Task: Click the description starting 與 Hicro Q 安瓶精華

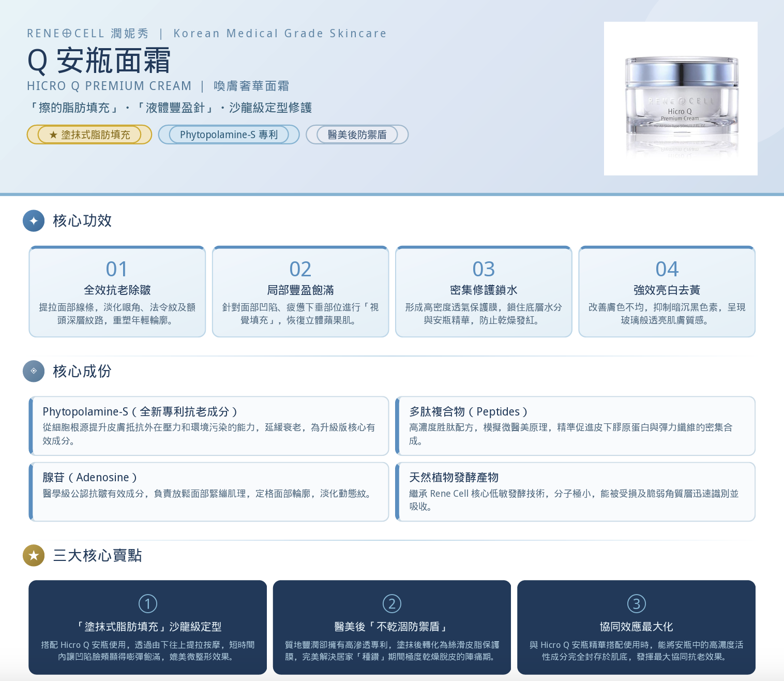Action: [x=637, y=651]
